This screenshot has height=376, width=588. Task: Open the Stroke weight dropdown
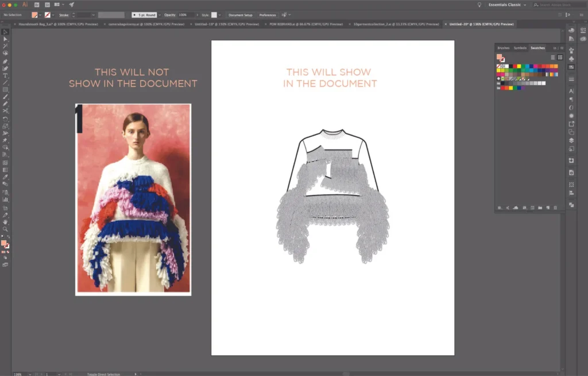pos(93,14)
